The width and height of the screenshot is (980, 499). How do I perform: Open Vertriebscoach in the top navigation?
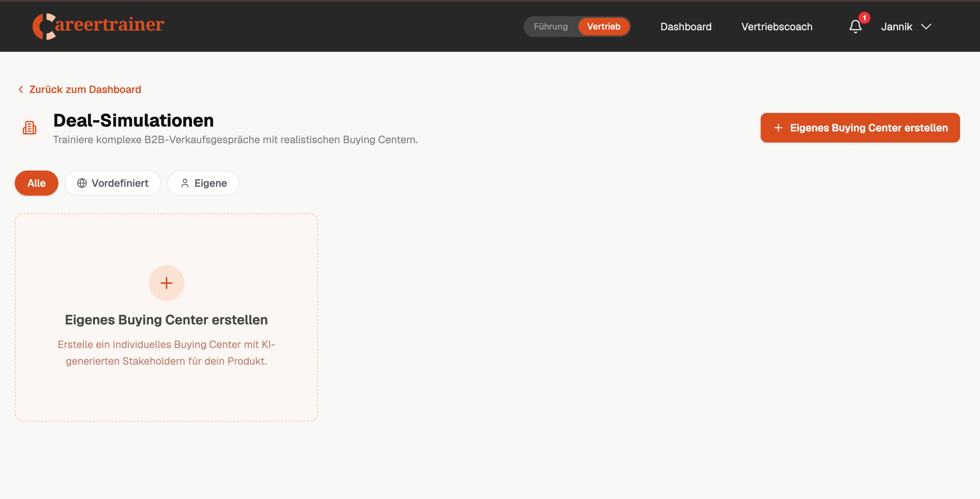coord(777,27)
